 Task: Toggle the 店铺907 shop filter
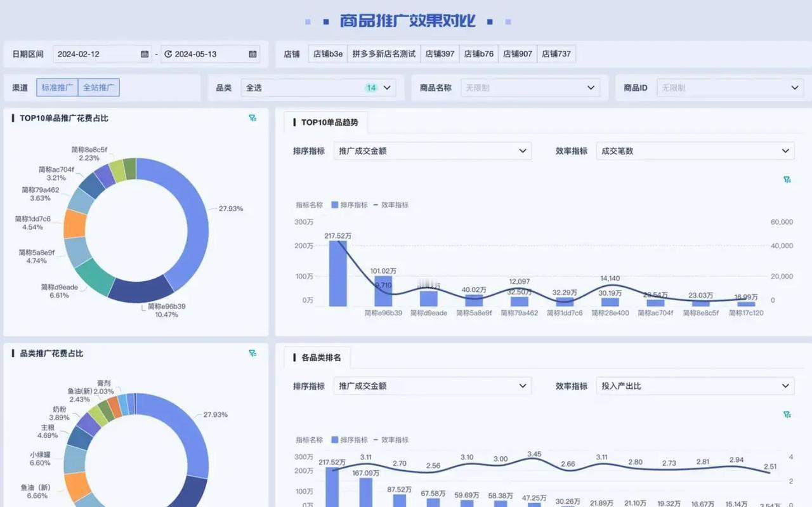tap(518, 54)
